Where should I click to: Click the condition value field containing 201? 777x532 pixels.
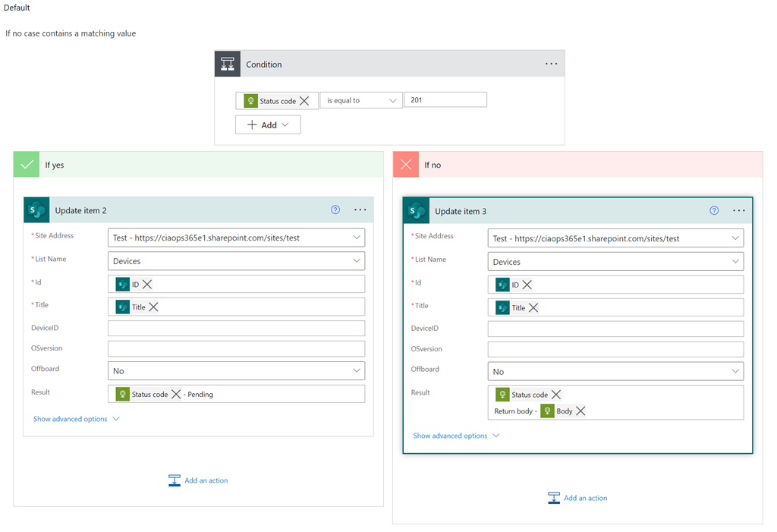tap(445, 100)
